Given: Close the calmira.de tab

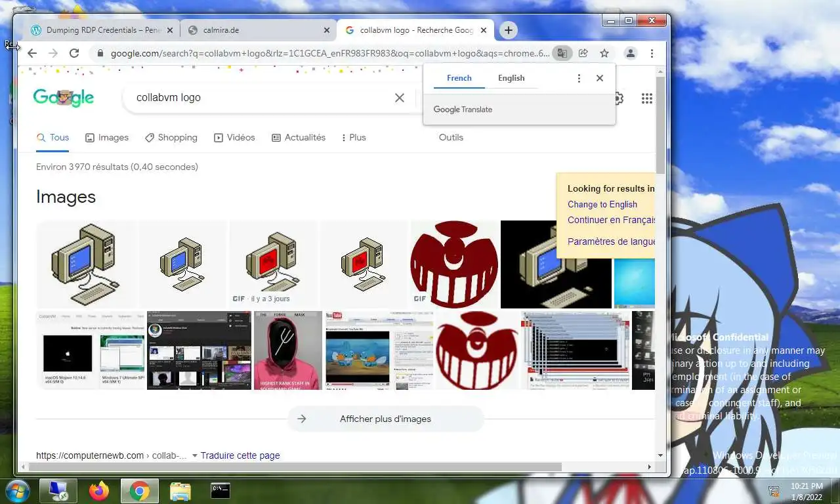Looking at the screenshot, I should [327, 30].
